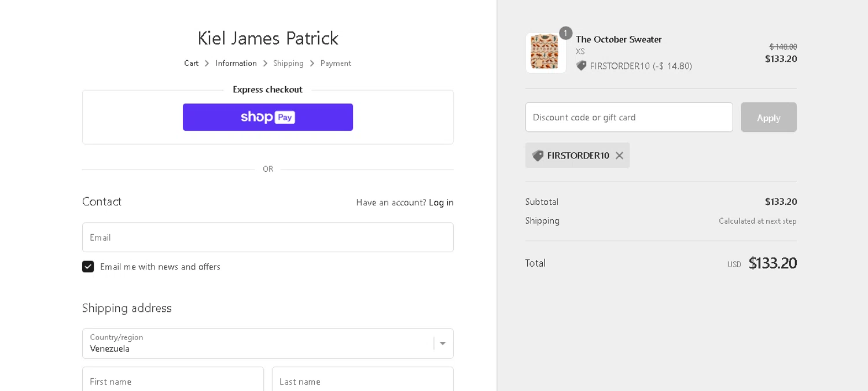Focus the Email input field
The image size is (868, 391).
(268, 237)
